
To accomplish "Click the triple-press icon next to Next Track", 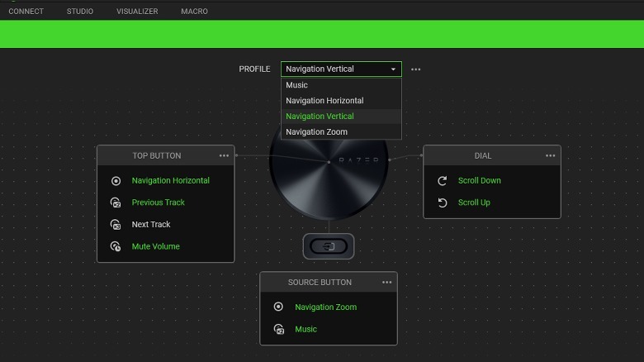I will 116,225.
